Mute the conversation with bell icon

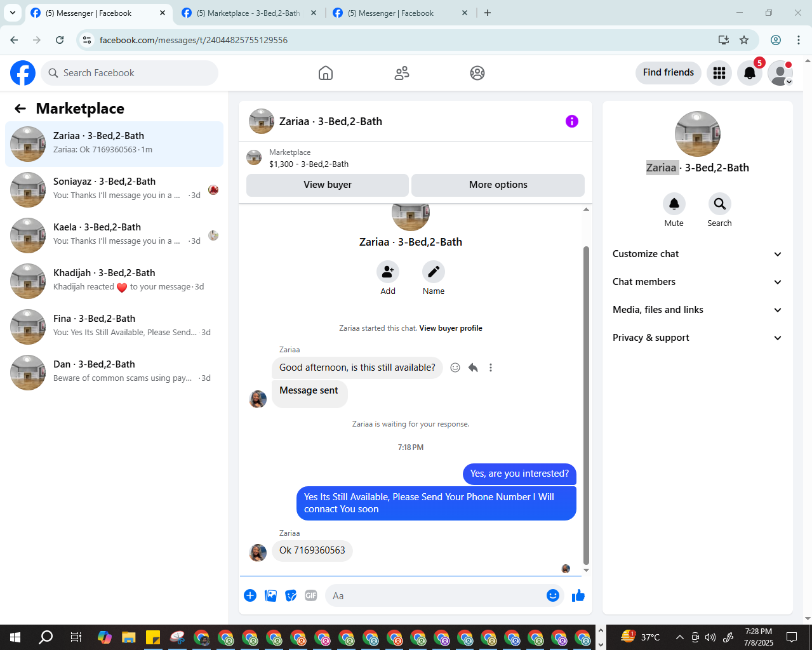[x=674, y=204]
